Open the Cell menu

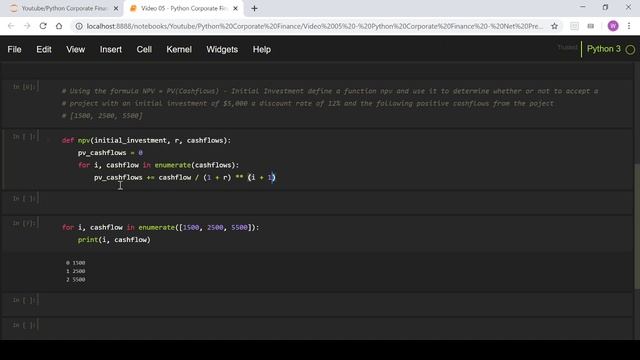(x=144, y=49)
